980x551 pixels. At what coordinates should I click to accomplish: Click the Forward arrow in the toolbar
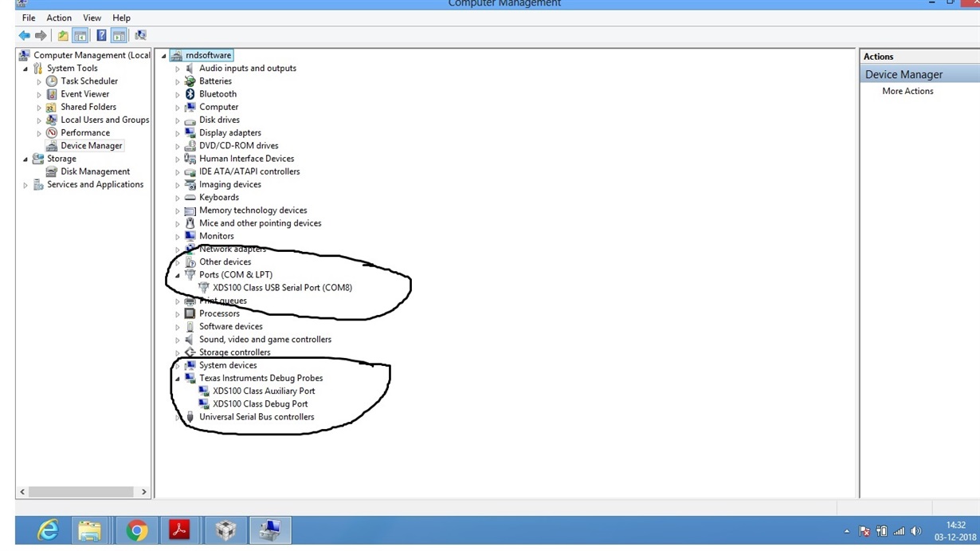click(41, 35)
